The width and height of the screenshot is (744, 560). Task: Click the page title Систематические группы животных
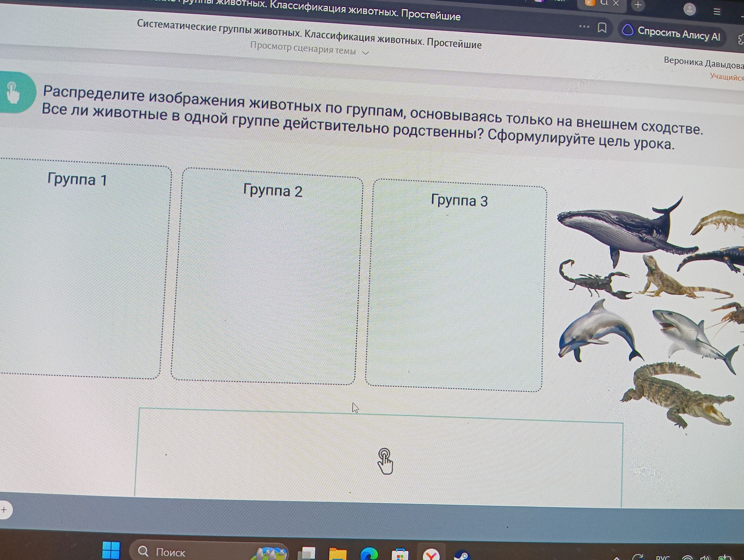(x=309, y=34)
